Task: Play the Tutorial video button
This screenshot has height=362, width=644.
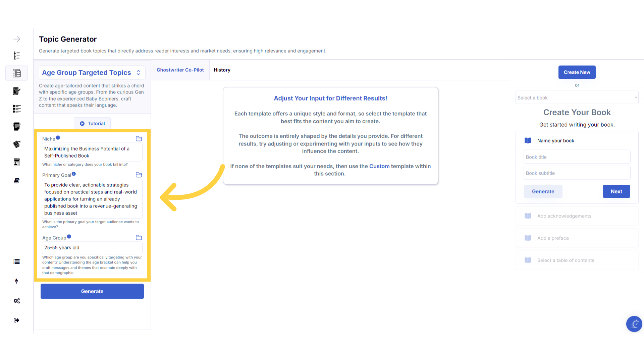Action: point(92,124)
